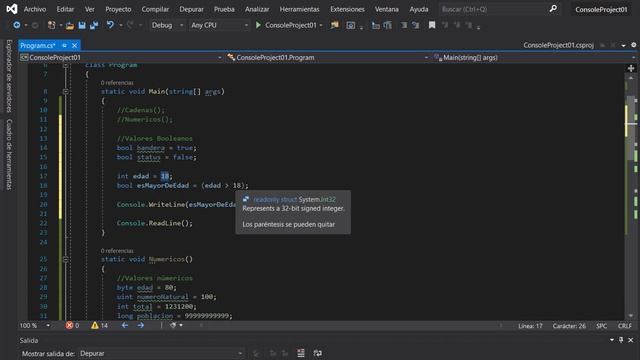The height and width of the screenshot is (360, 640).
Task: Open the Any CPU platform dropdown
Action: pyautogui.click(x=219, y=25)
